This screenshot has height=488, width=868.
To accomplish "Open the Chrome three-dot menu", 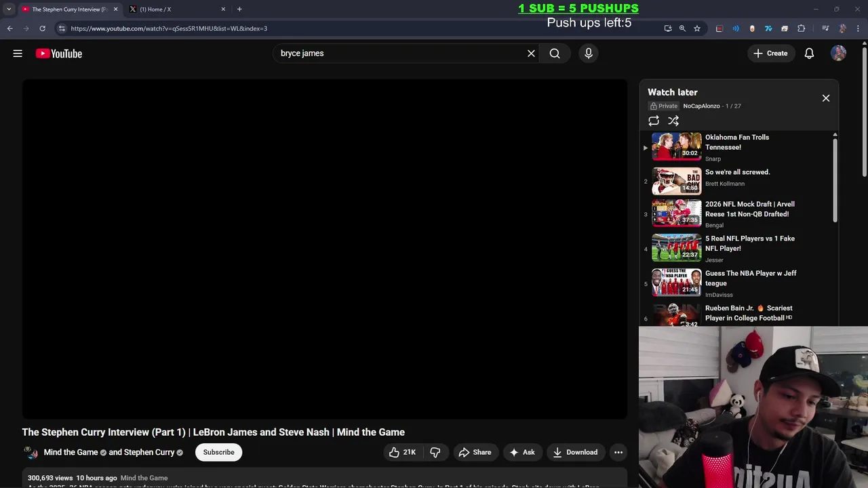I will coord(857,28).
